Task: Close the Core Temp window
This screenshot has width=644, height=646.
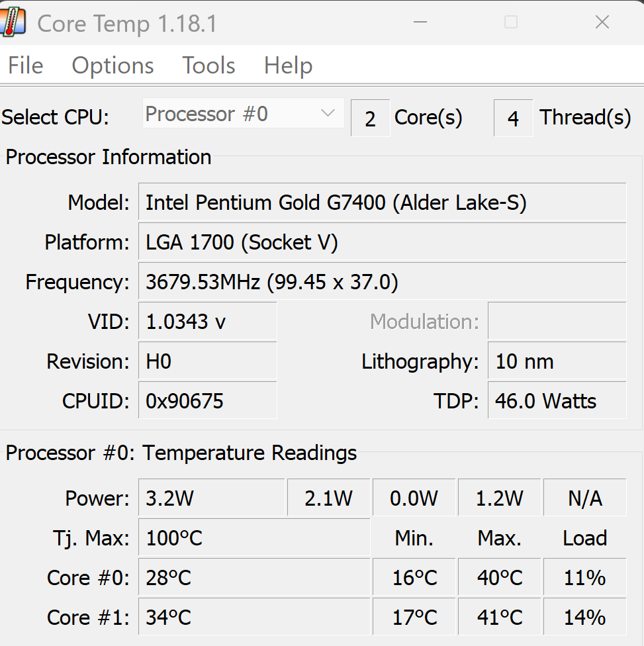Action: click(x=602, y=23)
